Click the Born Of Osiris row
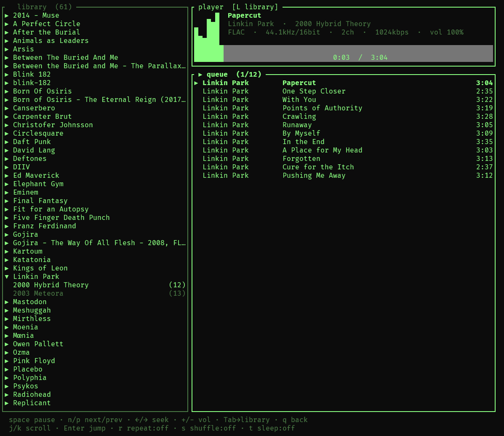 [95, 91]
